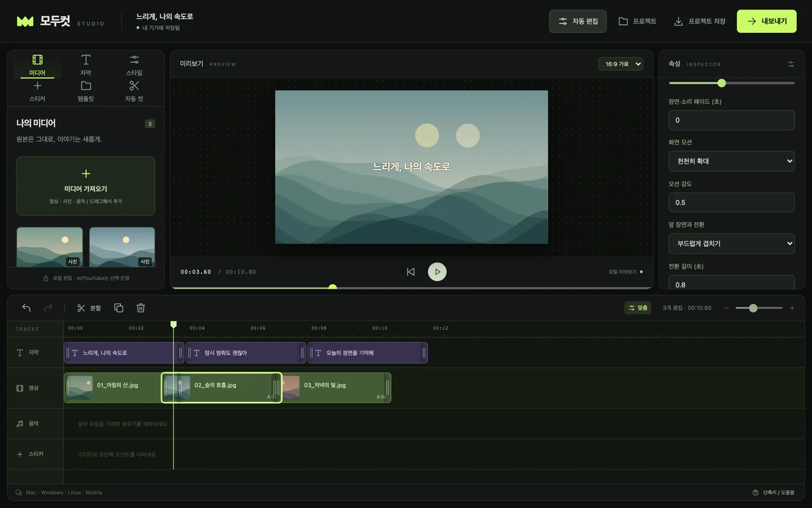Open the 미디어 tab
This screenshot has height=508, width=812.
pos(37,66)
